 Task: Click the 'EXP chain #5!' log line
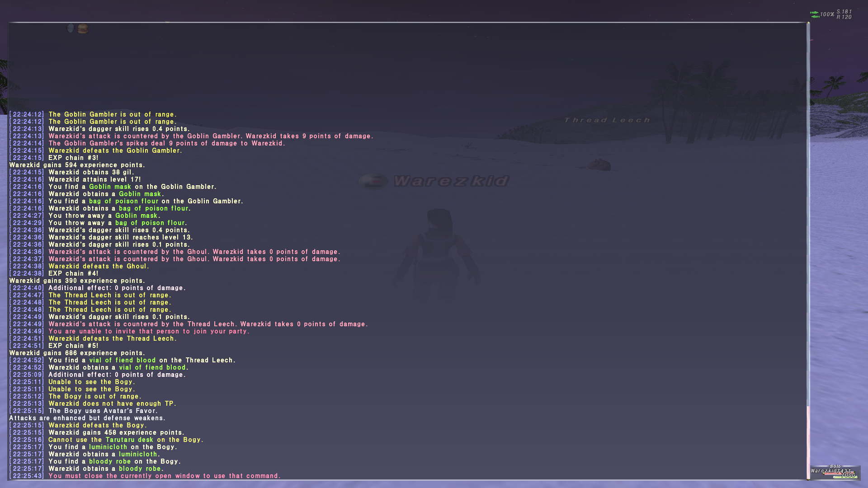tap(73, 346)
